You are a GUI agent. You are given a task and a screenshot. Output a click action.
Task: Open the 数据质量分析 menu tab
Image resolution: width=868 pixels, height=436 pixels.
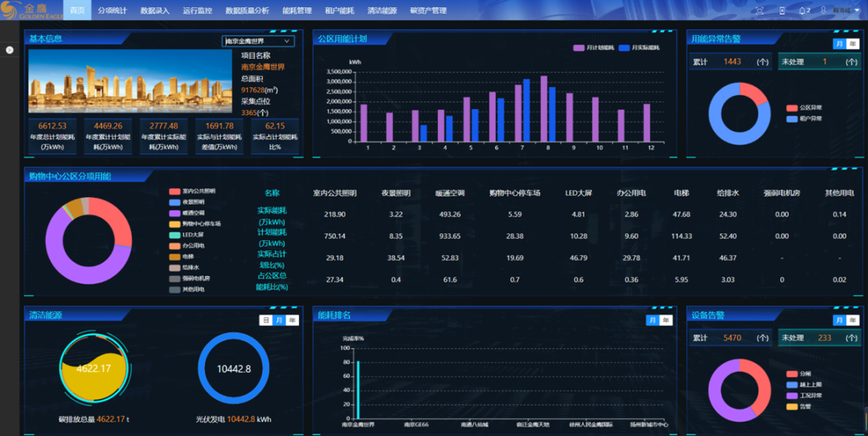(247, 10)
